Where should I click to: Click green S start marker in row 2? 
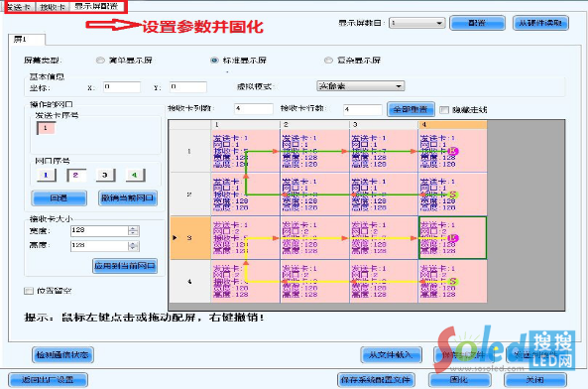(453, 194)
